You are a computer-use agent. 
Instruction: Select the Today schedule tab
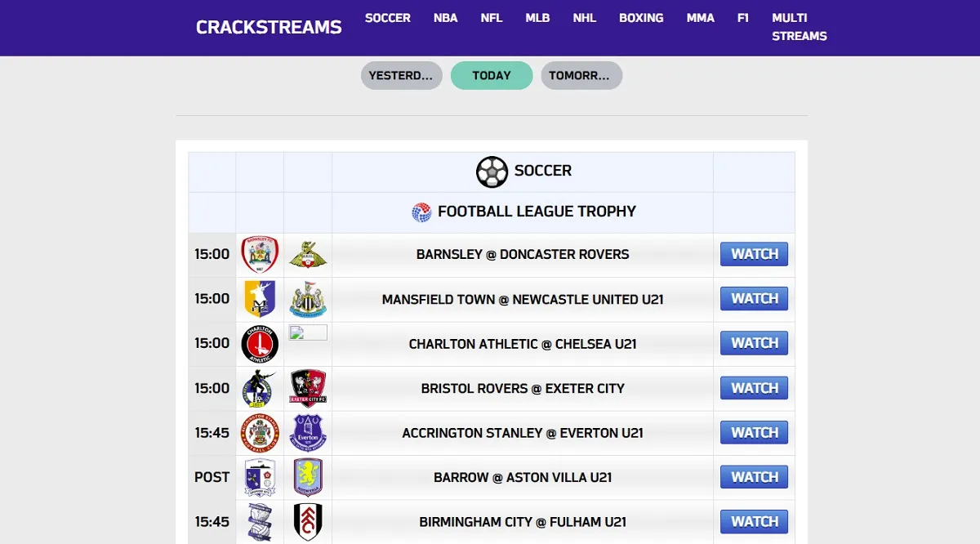coord(492,75)
